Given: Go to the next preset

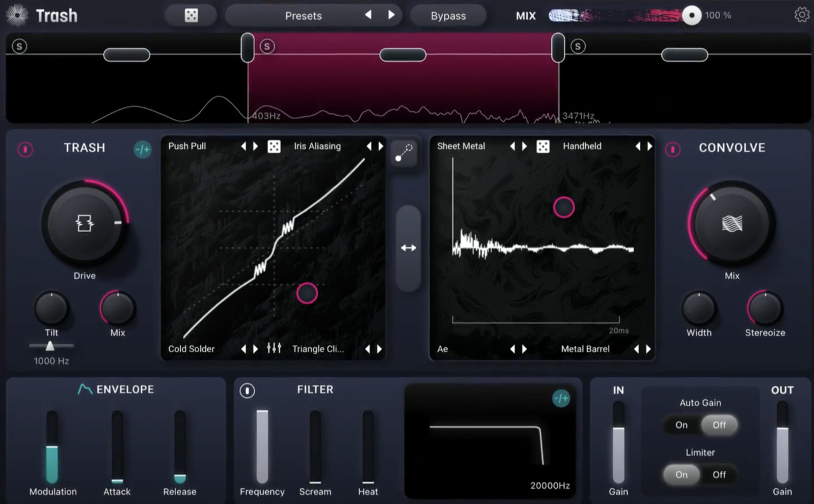Looking at the screenshot, I should coord(391,15).
